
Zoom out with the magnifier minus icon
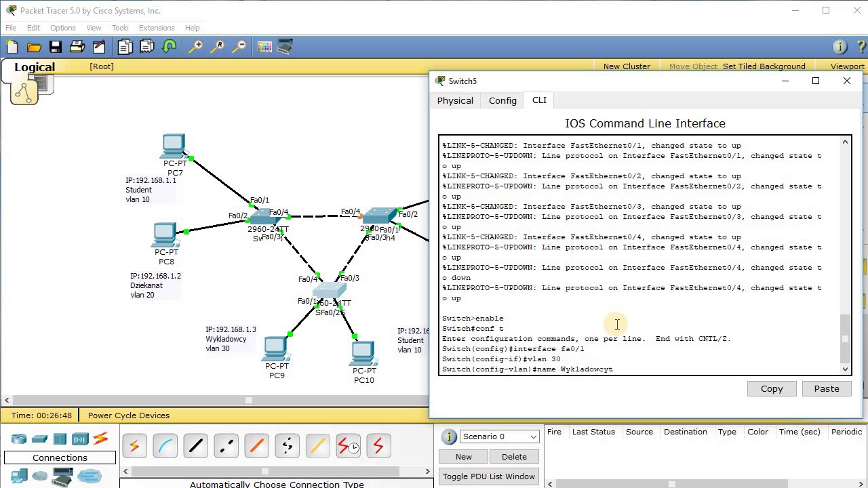[x=239, y=47]
